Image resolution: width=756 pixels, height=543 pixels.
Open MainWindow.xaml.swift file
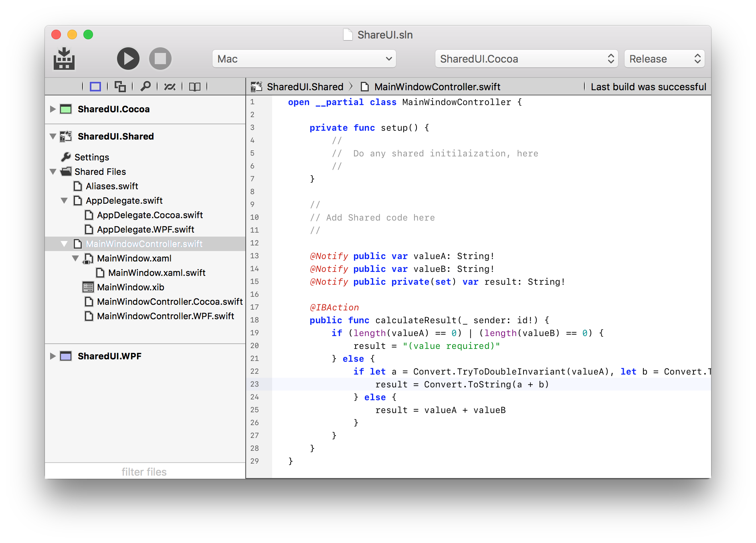157,273
